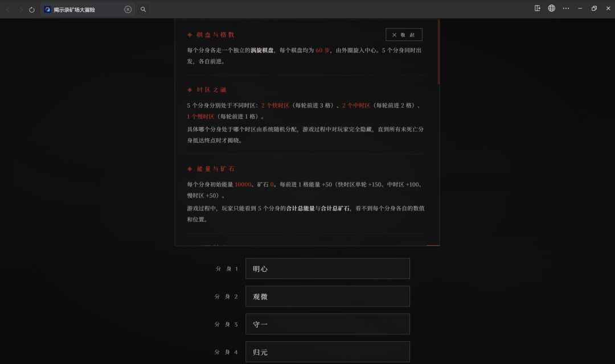Click the 时区之谜 section heading
Viewport: 615px width, 364px height.
(211, 90)
